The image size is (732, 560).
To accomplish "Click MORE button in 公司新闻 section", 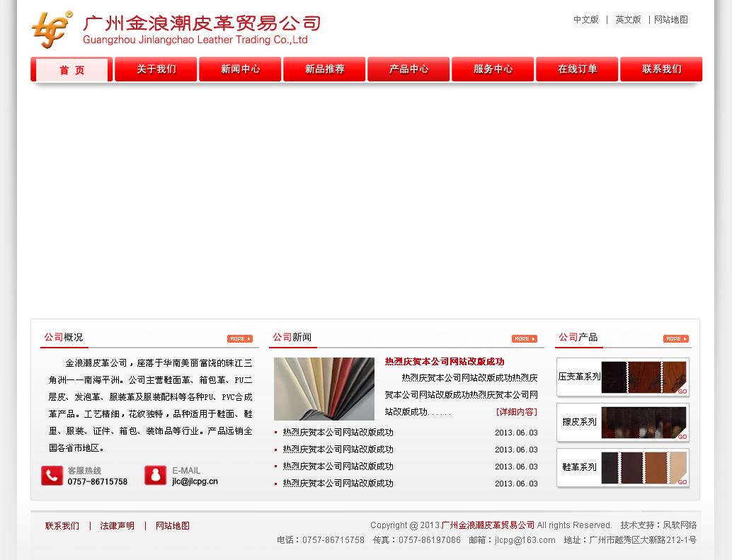I will coord(524,338).
